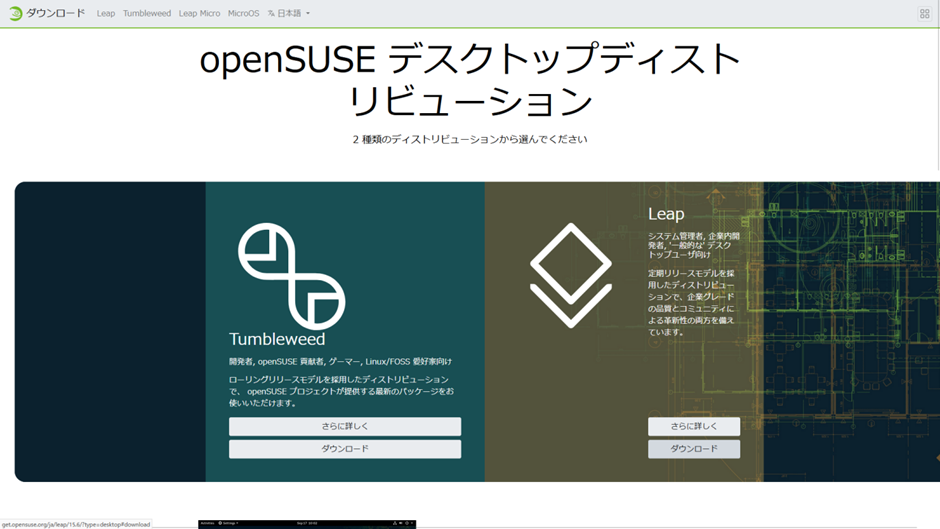
Task: Click the screenshot thumbnail at page bottom
Action: pyautogui.click(x=307, y=523)
